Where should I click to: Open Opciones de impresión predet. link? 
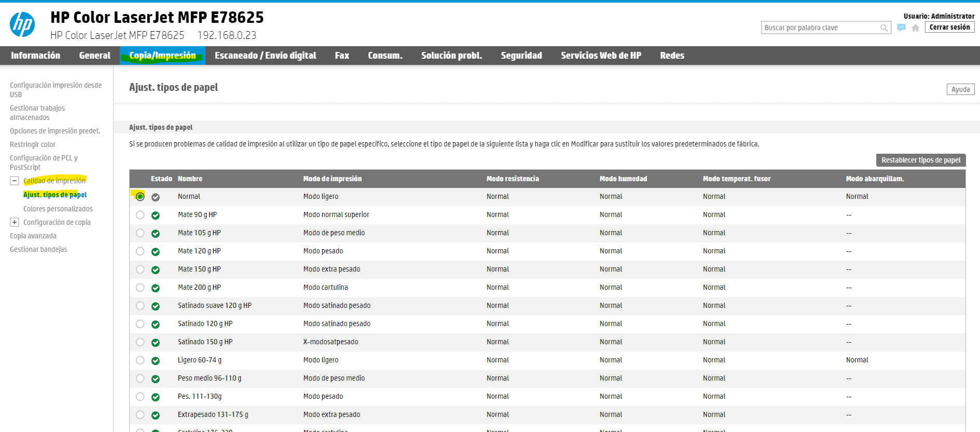[x=55, y=131]
